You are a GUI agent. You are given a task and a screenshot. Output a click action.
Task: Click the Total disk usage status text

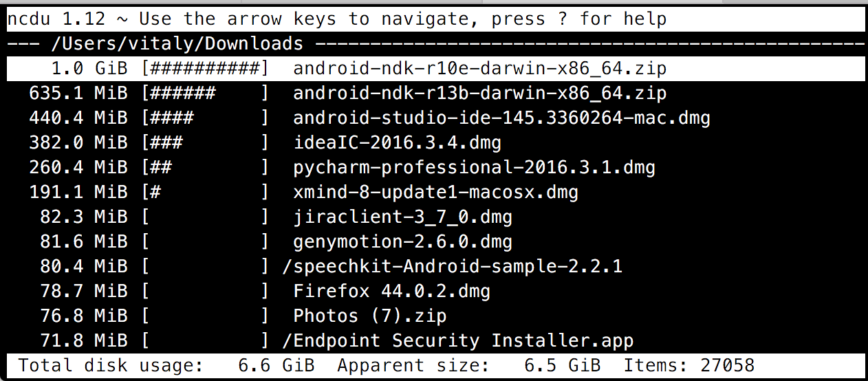[110, 365]
